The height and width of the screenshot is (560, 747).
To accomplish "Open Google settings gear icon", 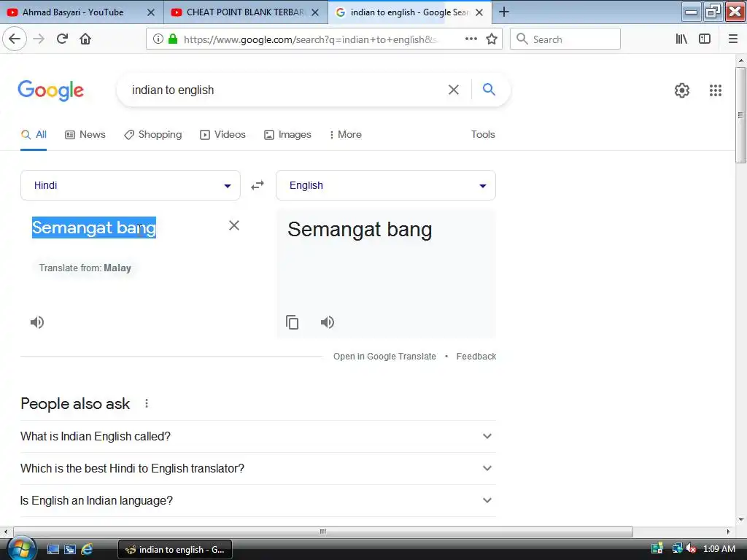I will [x=682, y=90].
